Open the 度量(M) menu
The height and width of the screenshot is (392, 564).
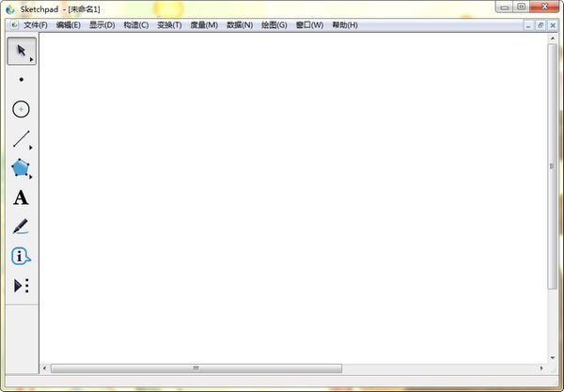pos(203,24)
